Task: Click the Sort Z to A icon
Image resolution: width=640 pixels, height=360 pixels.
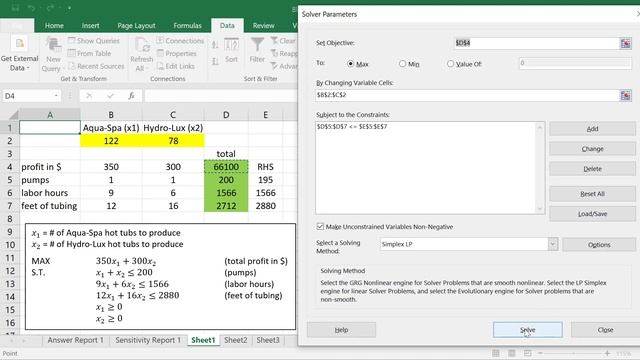Action: 215,62
